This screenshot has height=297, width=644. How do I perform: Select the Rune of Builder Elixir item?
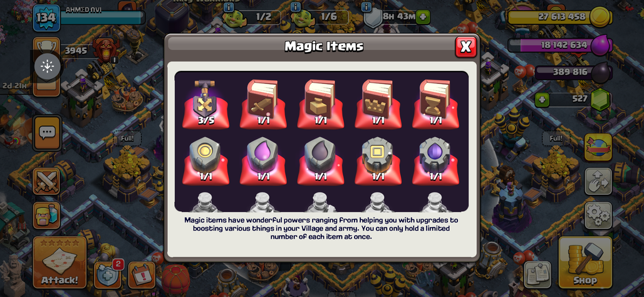(x=436, y=161)
